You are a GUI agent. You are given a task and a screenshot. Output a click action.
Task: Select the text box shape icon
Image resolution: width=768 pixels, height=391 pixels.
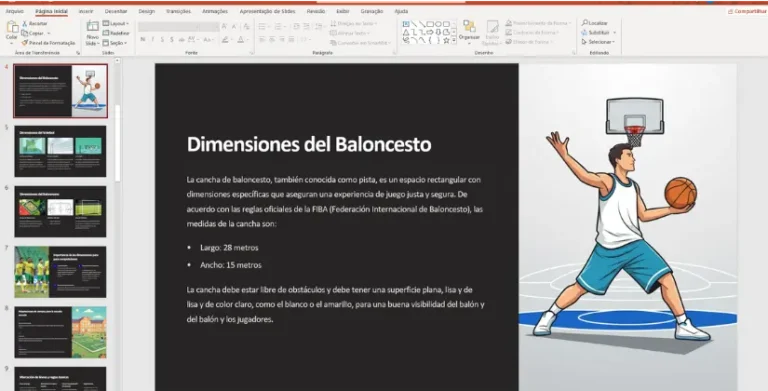406,24
